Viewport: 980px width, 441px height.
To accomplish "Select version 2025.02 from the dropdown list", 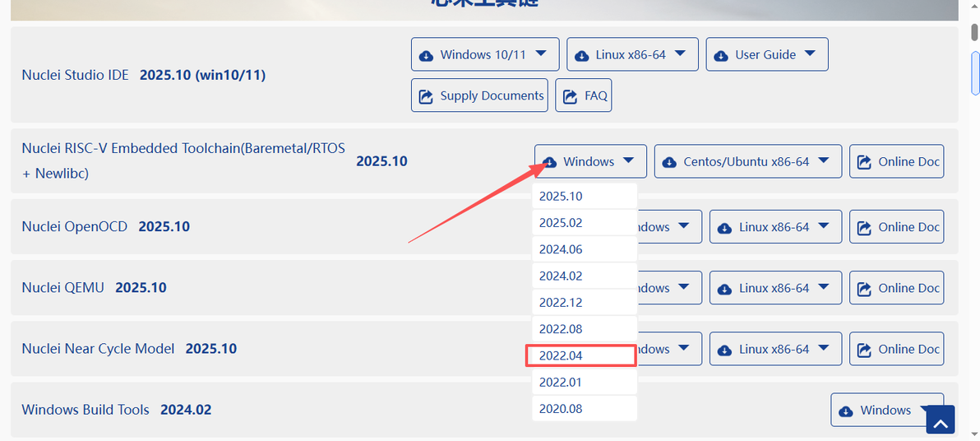I will pyautogui.click(x=585, y=223).
